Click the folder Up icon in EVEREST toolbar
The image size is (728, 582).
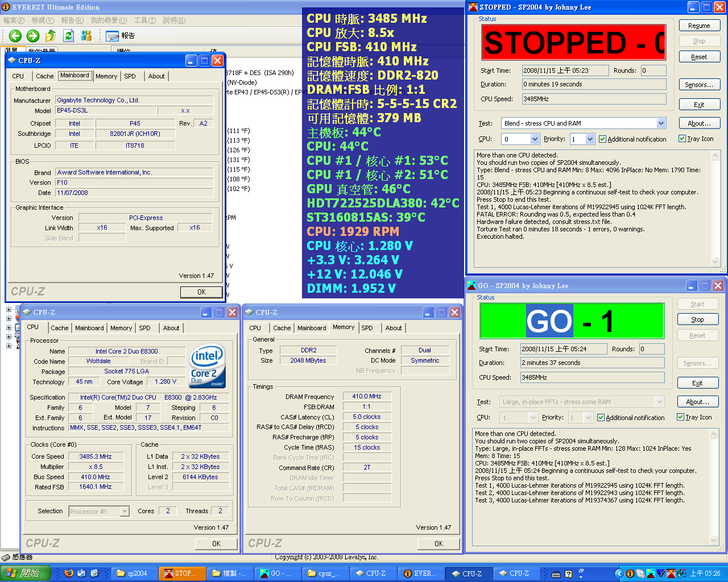coord(51,36)
